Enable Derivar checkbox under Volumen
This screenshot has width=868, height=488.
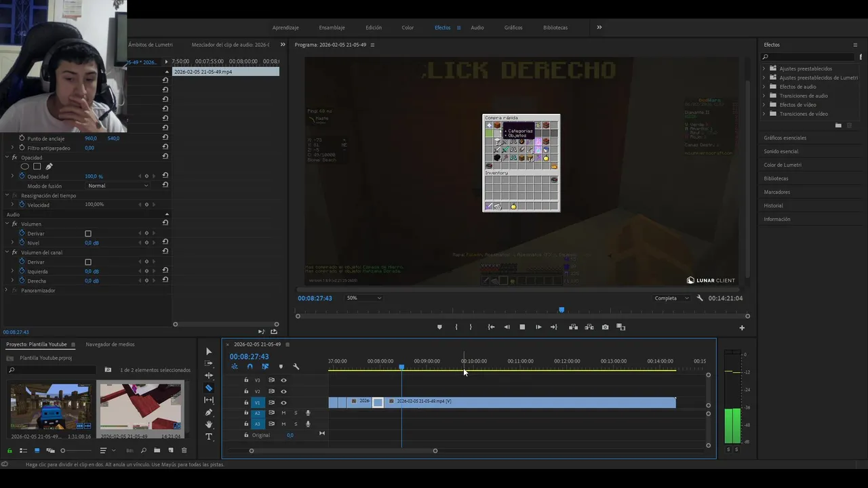click(88, 234)
